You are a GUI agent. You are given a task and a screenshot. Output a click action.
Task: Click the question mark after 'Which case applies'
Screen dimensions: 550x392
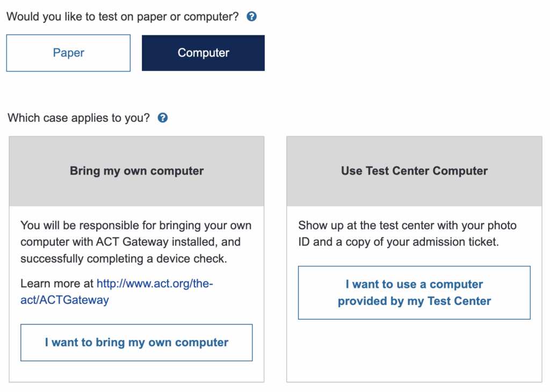(162, 118)
